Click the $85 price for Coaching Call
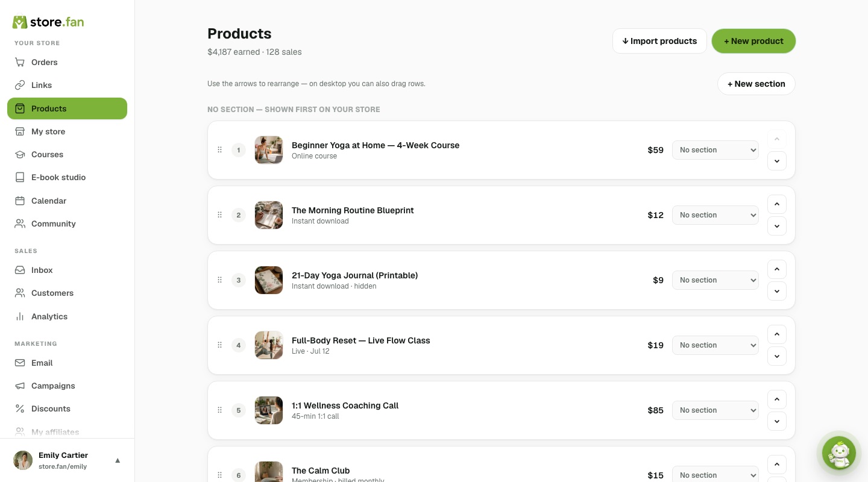868x482 pixels. pos(655,410)
